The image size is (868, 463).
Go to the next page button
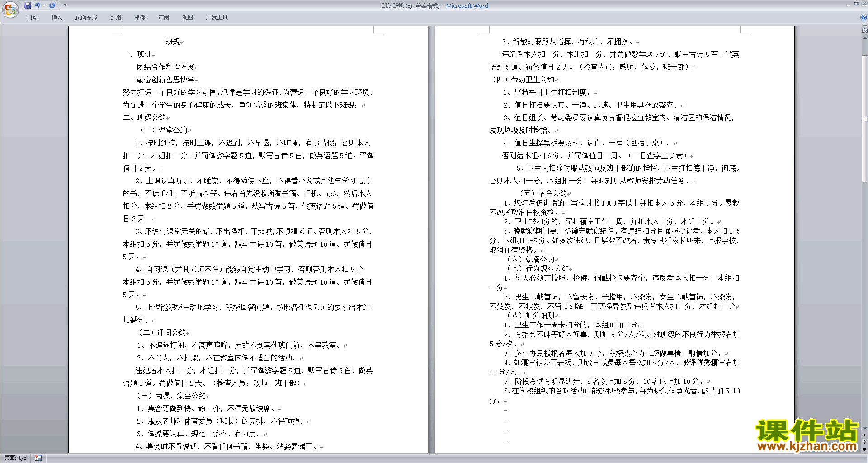coord(865,449)
